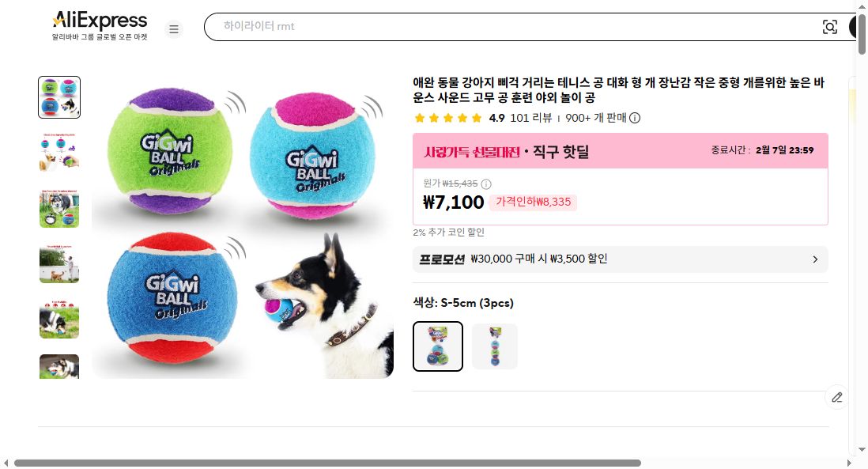Click the horizontal scrollbar thumb

(327, 463)
